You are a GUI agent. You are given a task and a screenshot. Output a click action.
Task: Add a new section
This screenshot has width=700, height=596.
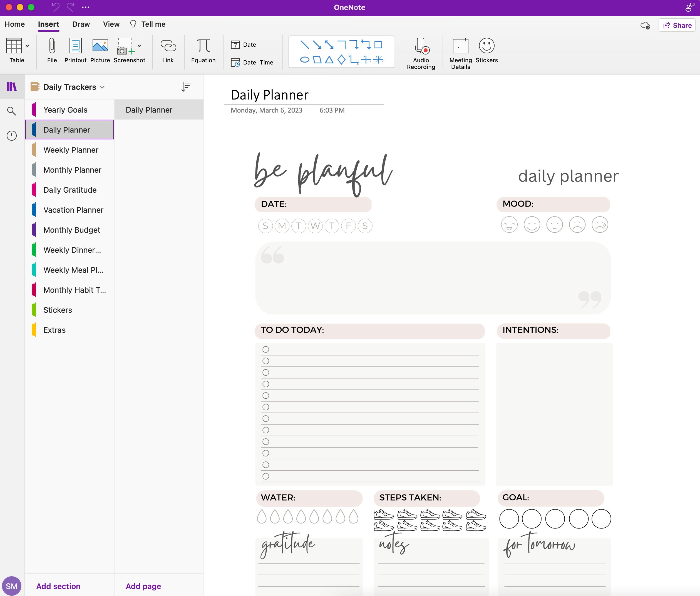click(x=58, y=586)
